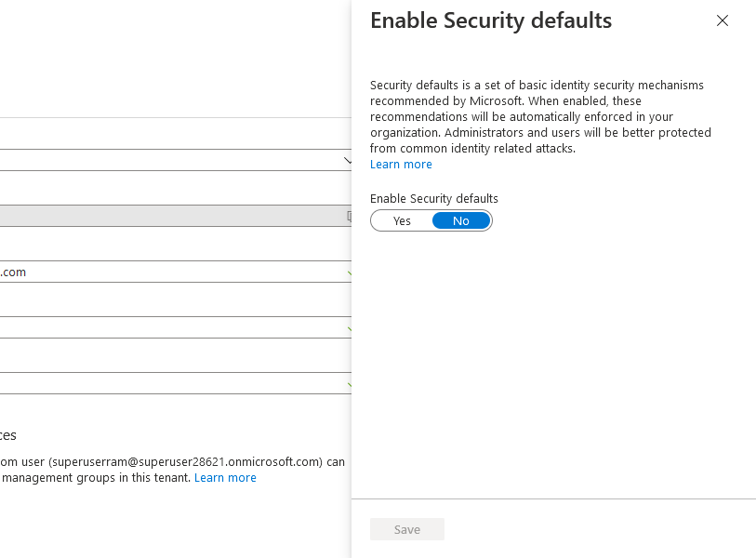This screenshot has height=558, width=756.
Task: Select the No option for Security defaults
Action: 461,221
